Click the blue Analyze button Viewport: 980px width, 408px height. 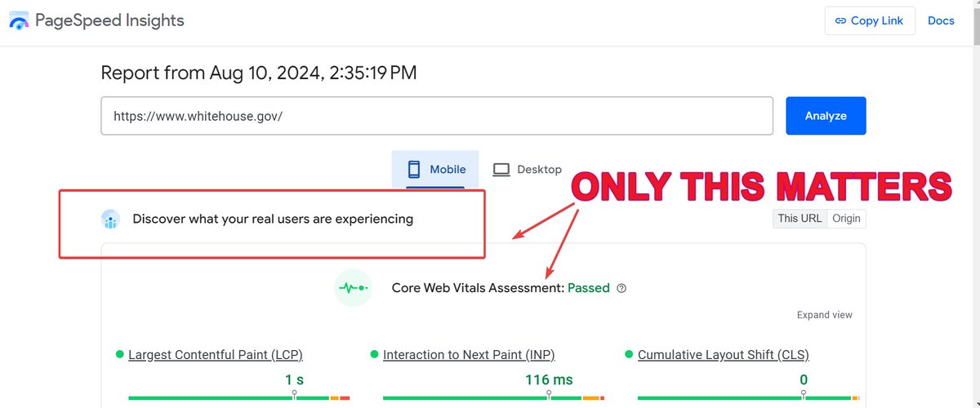pyautogui.click(x=826, y=116)
